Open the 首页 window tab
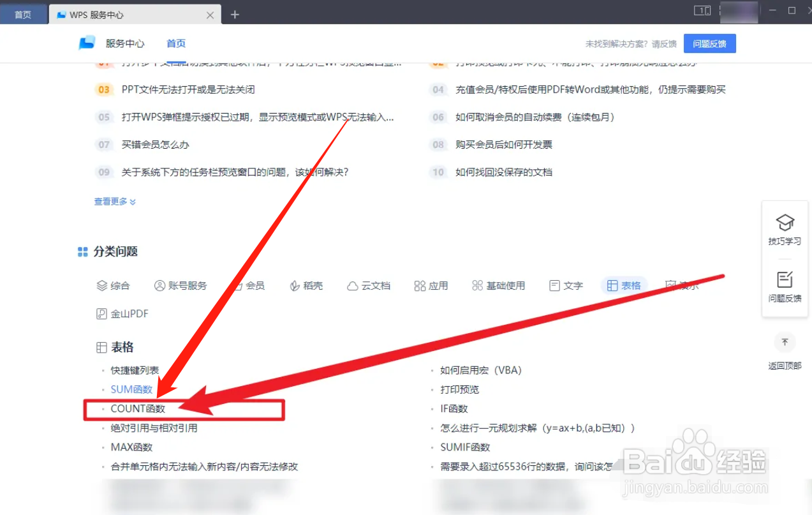 tap(23, 15)
